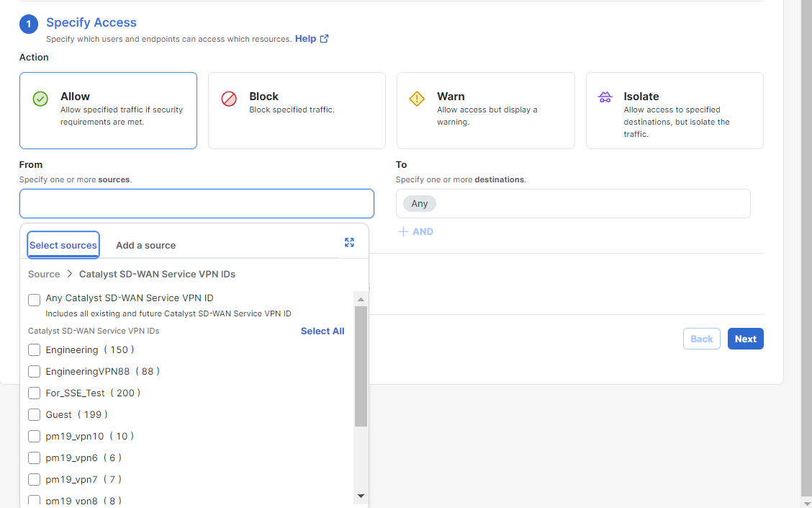Go back to Source breadcrumb

[44, 275]
